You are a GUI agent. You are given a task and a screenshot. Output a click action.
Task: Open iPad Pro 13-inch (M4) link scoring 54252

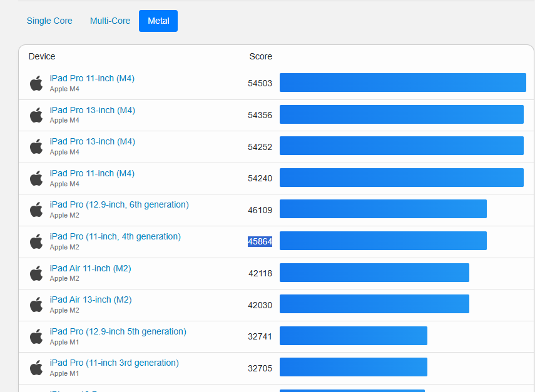click(x=93, y=141)
